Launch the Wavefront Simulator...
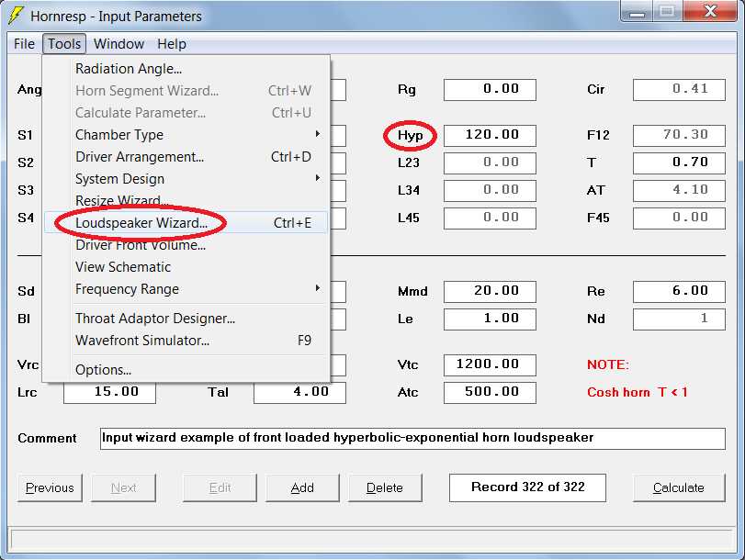This screenshot has height=560, width=745. 186,341
